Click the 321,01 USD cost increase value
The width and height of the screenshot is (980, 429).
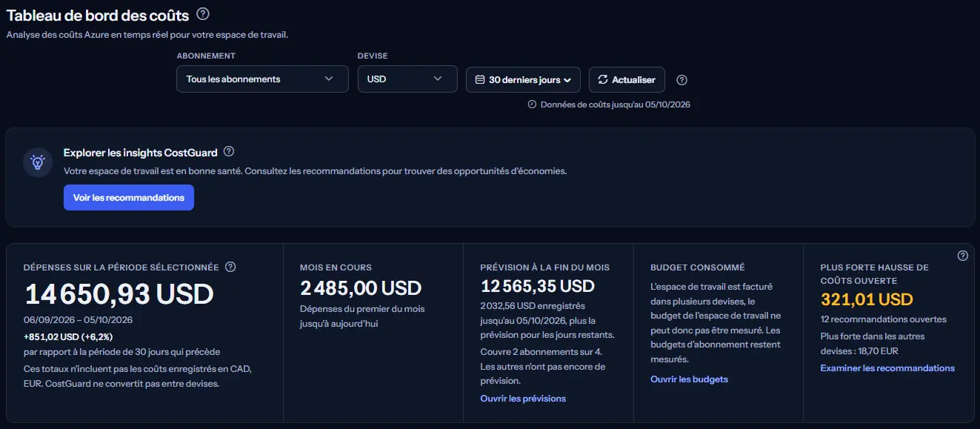(867, 299)
